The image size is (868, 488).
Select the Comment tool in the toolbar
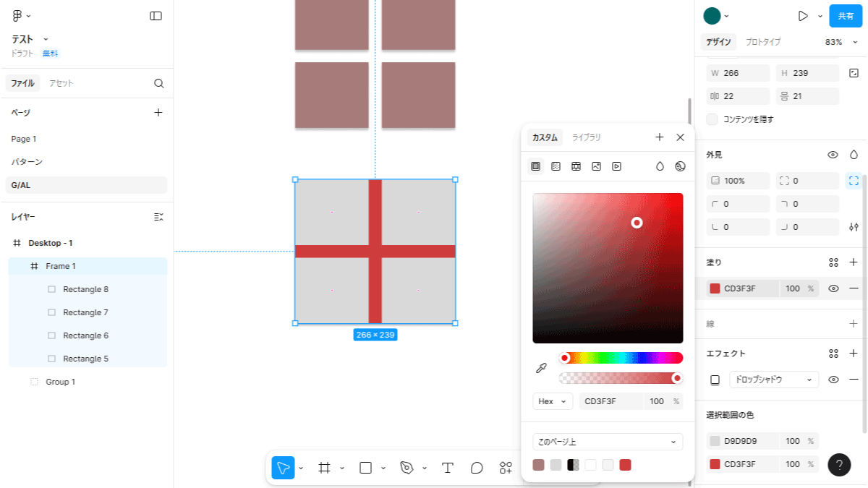pyautogui.click(x=477, y=468)
